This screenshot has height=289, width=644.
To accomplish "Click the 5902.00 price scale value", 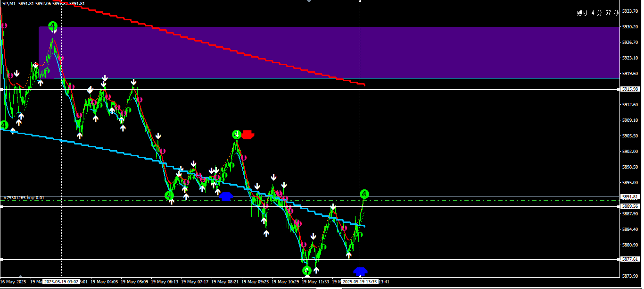I will tap(631, 152).
